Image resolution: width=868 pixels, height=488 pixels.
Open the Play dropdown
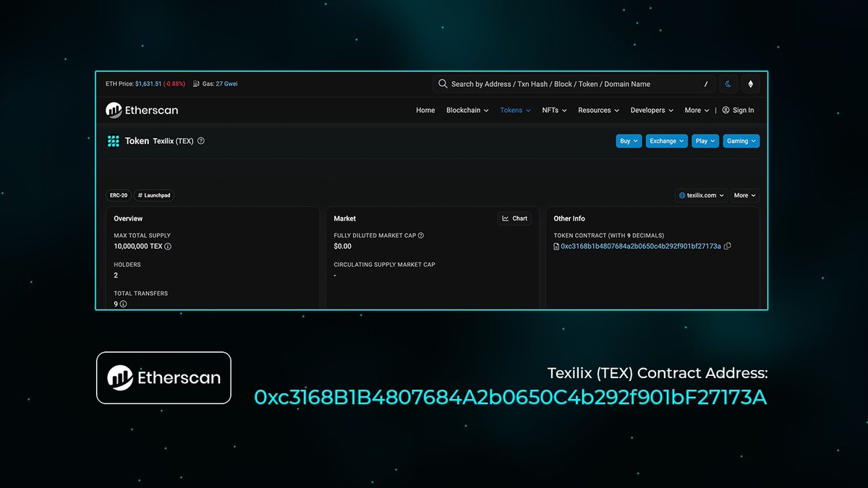(705, 141)
